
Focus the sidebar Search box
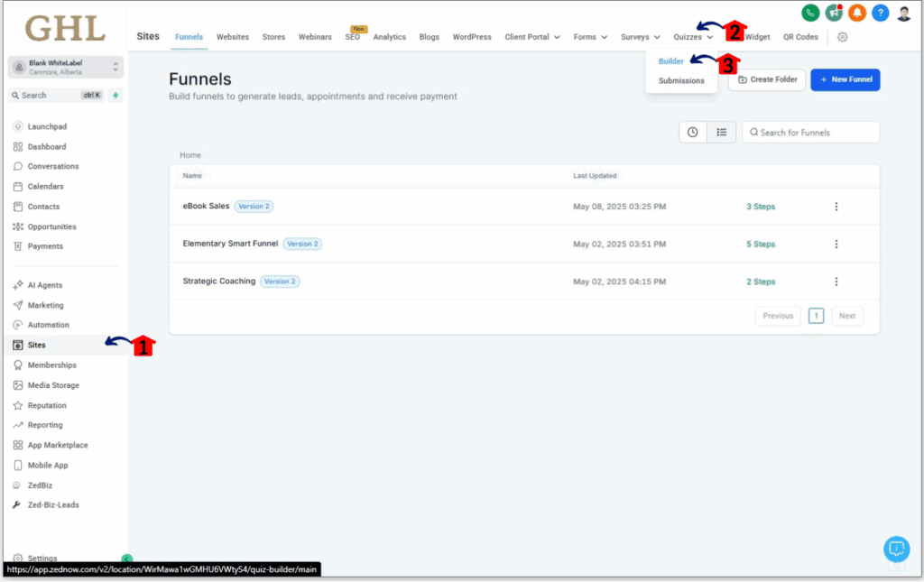point(57,96)
